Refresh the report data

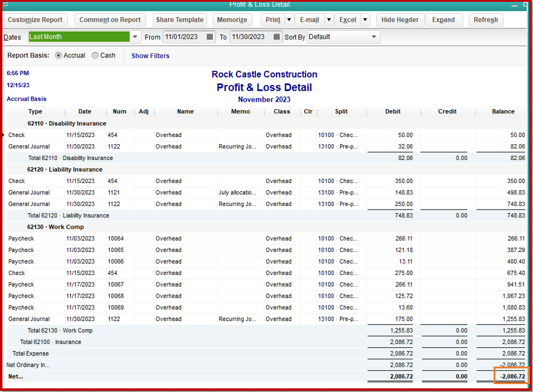pos(486,20)
